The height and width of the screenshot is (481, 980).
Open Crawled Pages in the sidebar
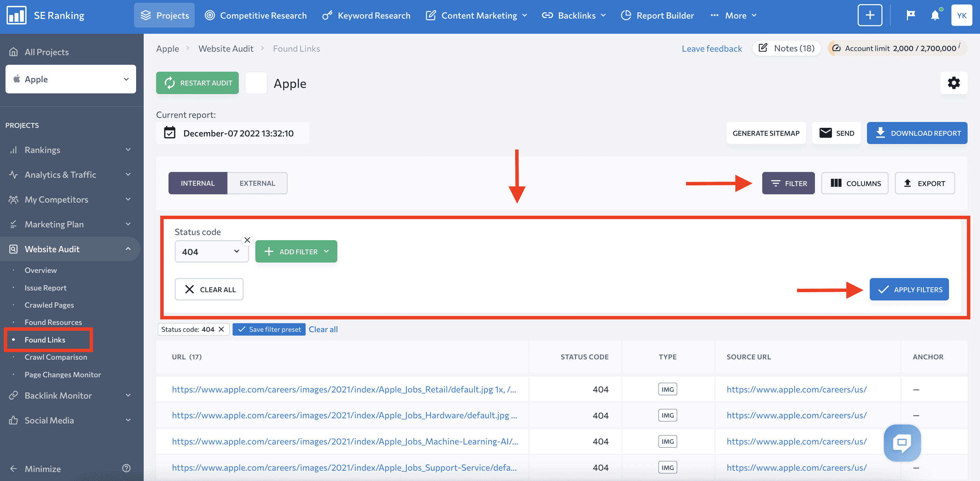pos(49,305)
